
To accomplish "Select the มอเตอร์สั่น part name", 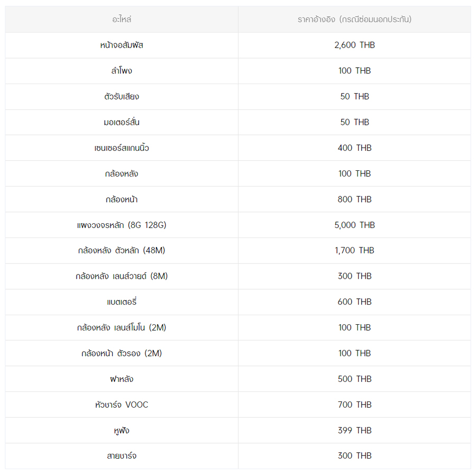I will pyautogui.click(x=122, y=122).
